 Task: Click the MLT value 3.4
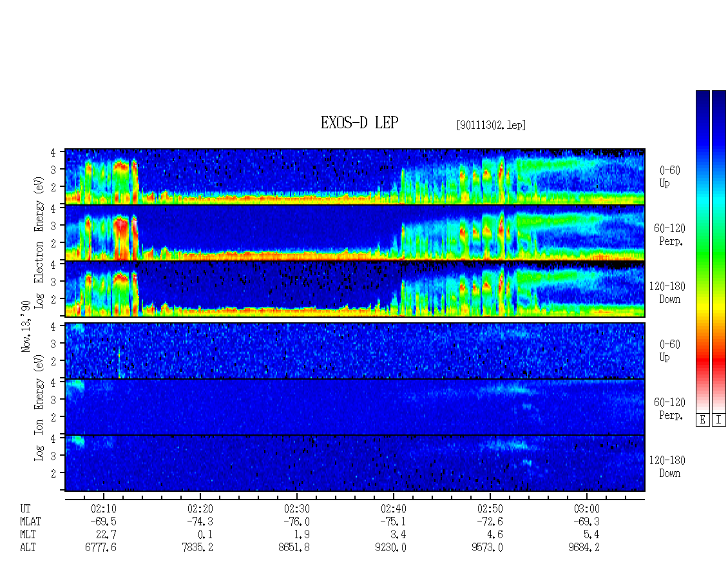(398, 535)
